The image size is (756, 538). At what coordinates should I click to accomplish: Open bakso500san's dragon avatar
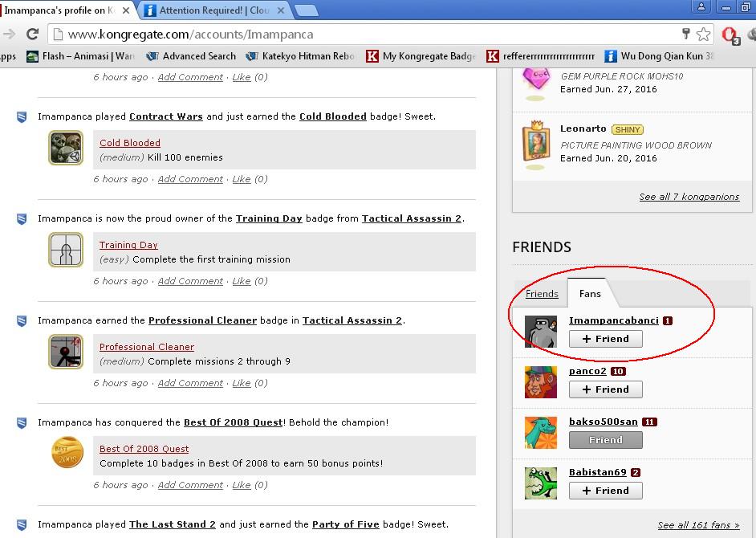(x=540, y=433)
